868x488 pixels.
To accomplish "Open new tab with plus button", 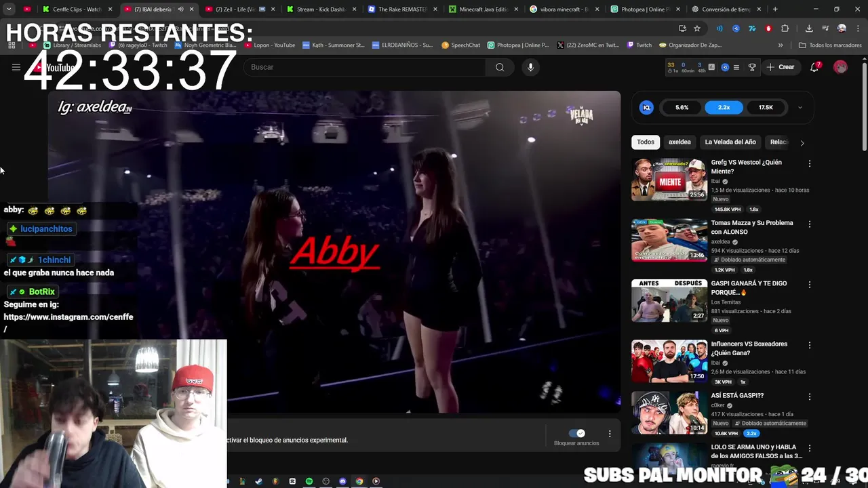I will click(x=775, y=9).
